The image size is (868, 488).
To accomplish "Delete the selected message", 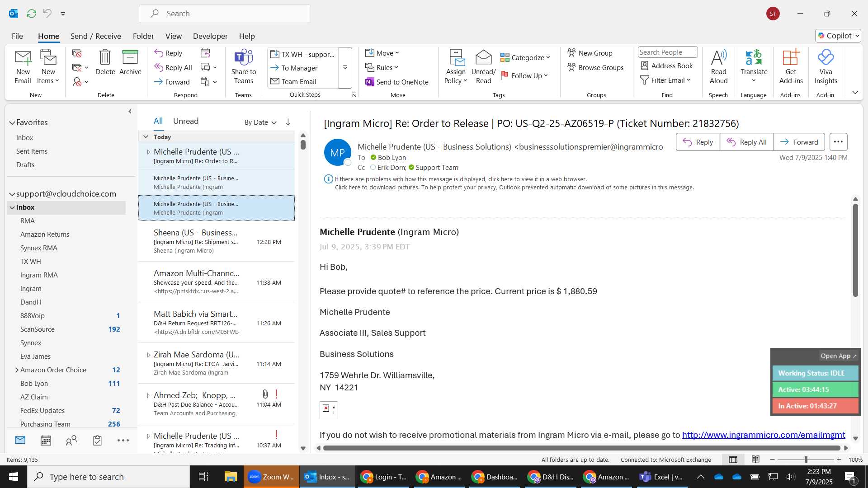I will 105,62.
